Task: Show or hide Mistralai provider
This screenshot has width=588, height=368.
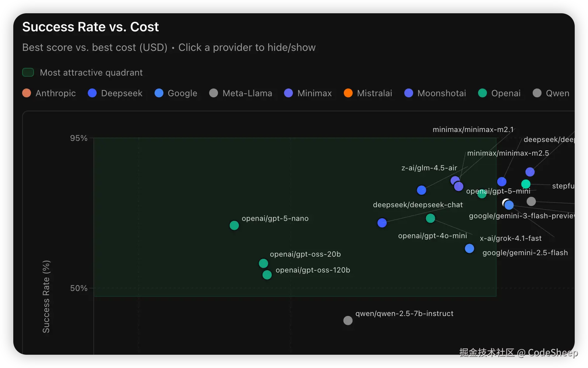Action: pyautogui.click(x=368, y=93)
